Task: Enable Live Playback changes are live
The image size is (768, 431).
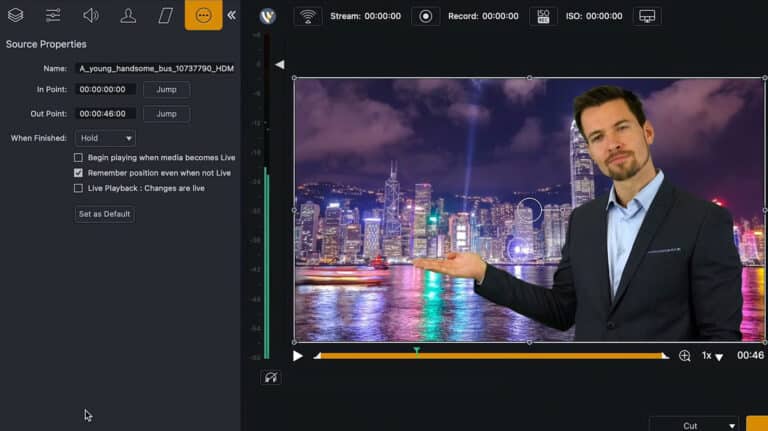Action: [78, 188]
